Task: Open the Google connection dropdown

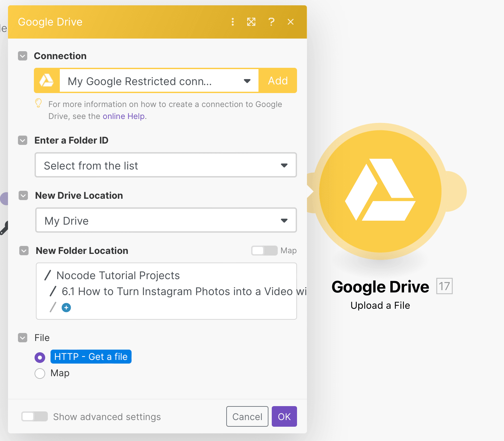Action: click(x=247, y=80)
